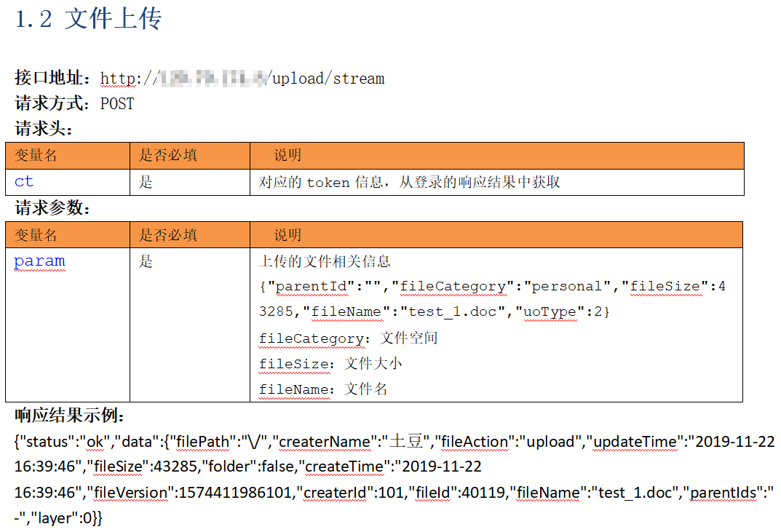Click the "上传的文件相关信息" description line
Screen dimensions: 781x532
325,261
